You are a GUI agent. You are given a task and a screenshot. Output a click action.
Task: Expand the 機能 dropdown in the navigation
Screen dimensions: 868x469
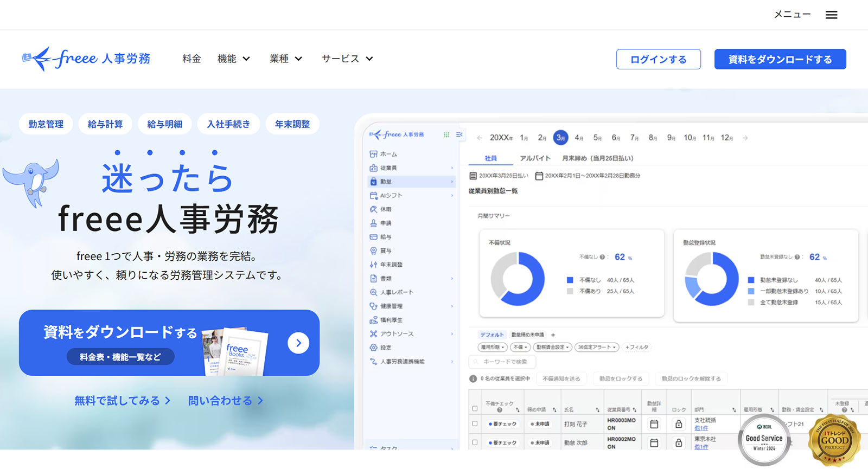[x=234, y=59]
